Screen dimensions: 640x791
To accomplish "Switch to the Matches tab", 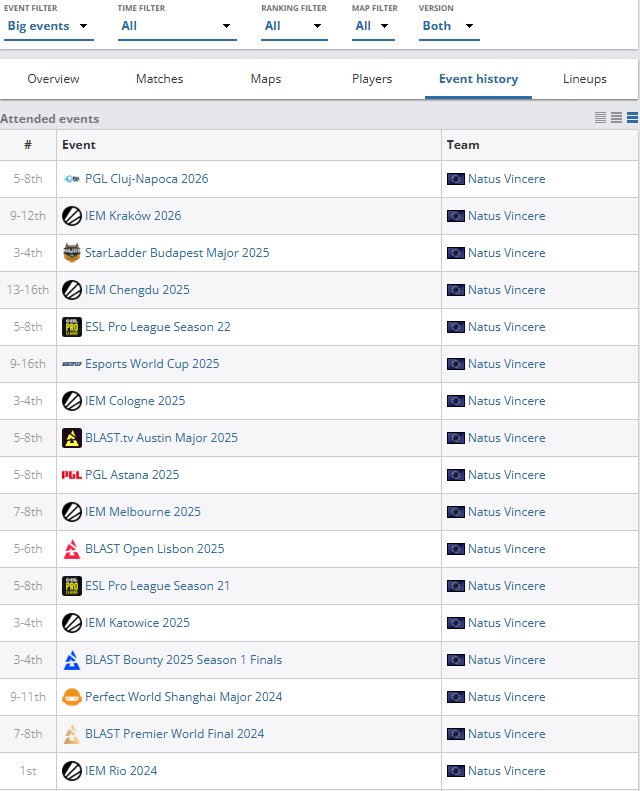I will click(x=159, y=79).
